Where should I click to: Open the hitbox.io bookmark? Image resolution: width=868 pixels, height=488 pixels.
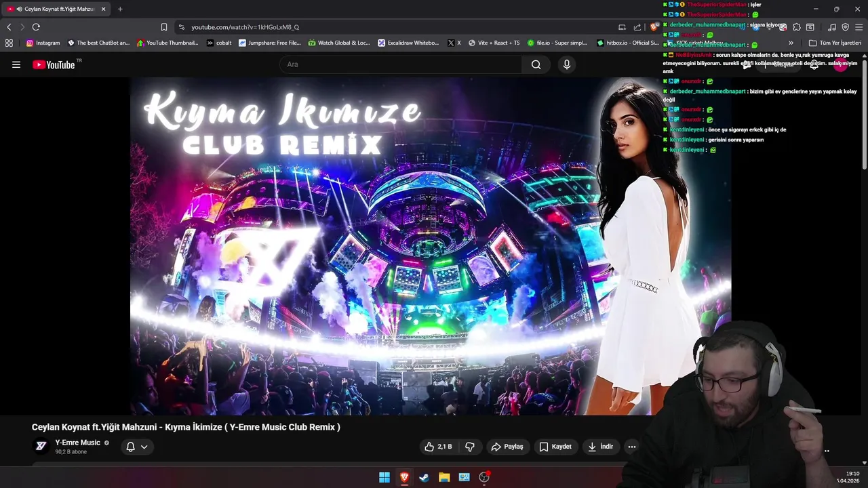[628, 43]
